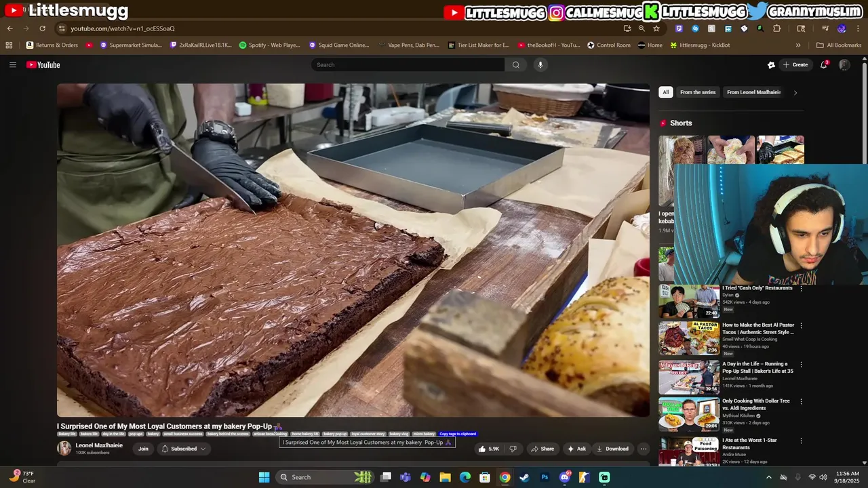Open the Returns & Orders bookmark
This screenshot has width=868, height=488.
[x=52, y=45]
